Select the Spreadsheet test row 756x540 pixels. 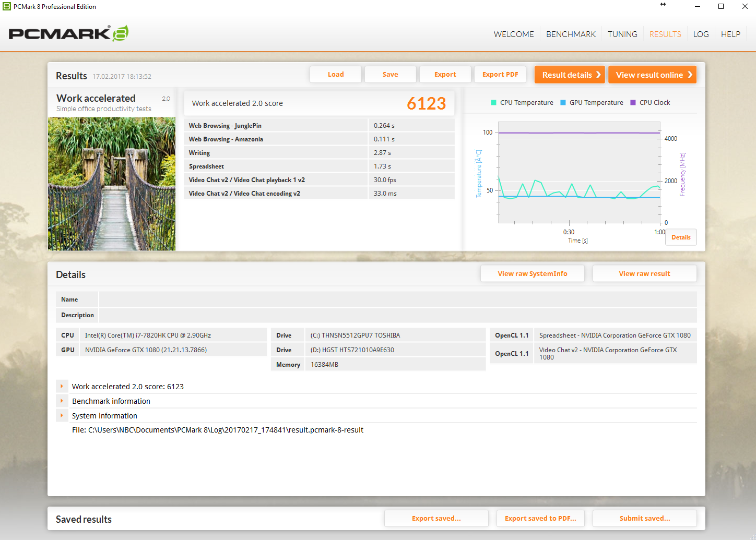point(319,166)
